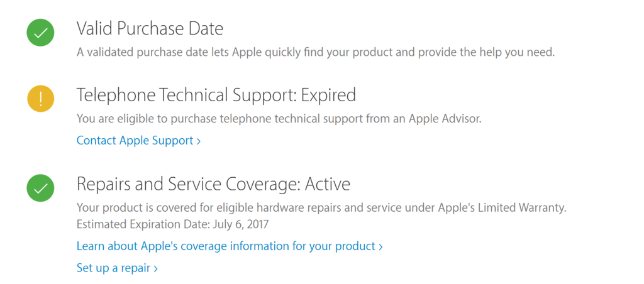Click chevron after coverage information for your product
Viewport: 644px width, 284px height.
coord(380,247)
